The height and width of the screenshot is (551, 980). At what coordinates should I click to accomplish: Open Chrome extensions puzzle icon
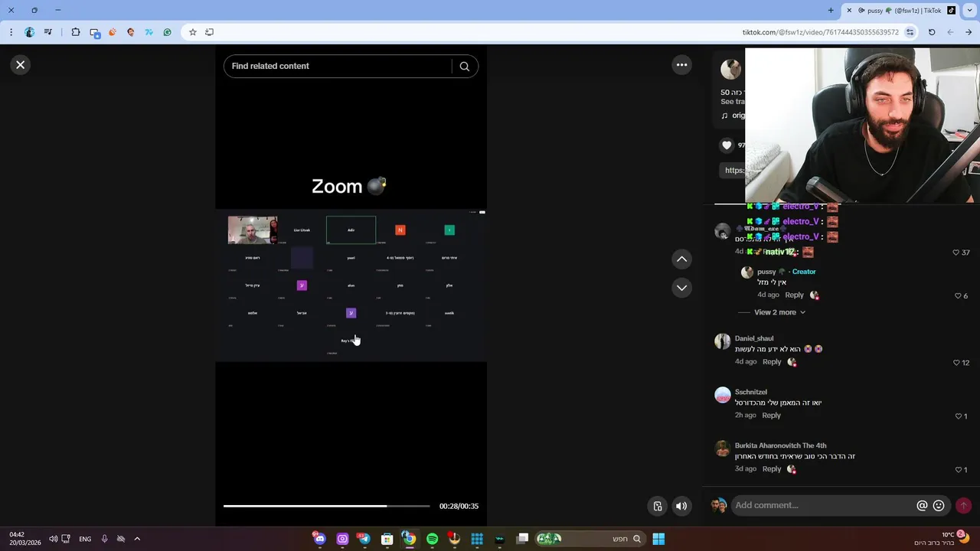tap(76, 32)
